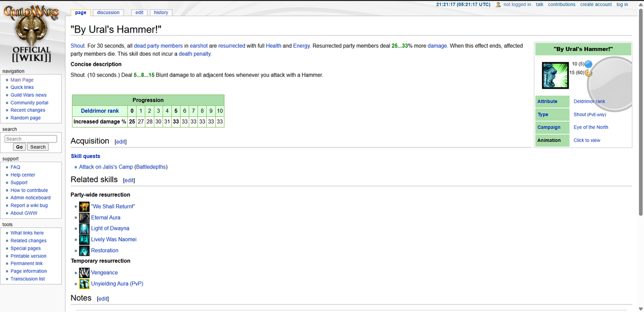
Task: Open Help center link
Action: click(23, 175)
